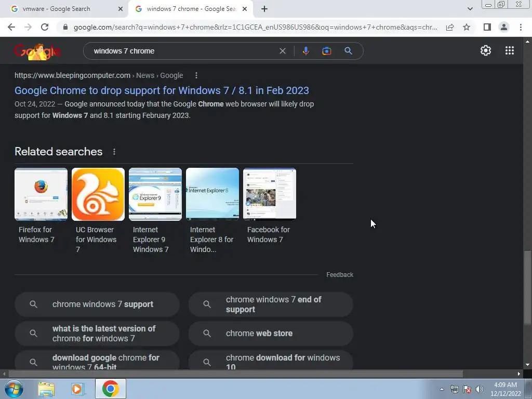Open Chrome's three-dot menu
This screenshot has width=532, height=399.
521,27
